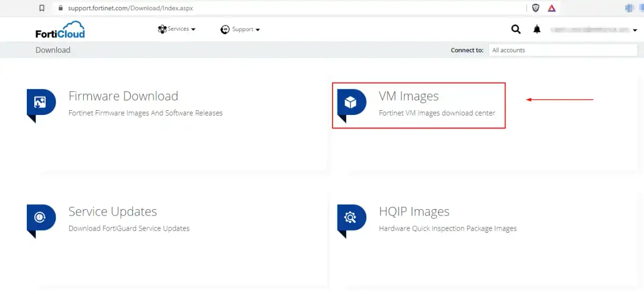Open the Service Updates heading link
The width and height of the screenshot is (644, 294).
click(x=113, y=211)
